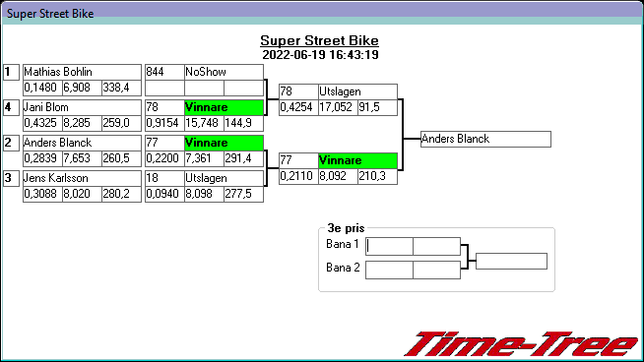This screenshot has height=362, width=644.
Task: Select the Mathias Bohlin name field
Action: pos(82,72)
